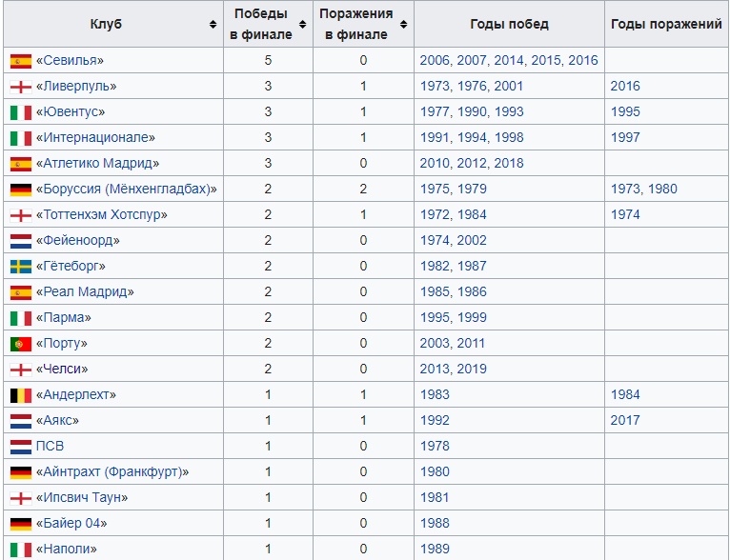Click the German flag beside «Боруссия (Мёнхенгладбах)»
Viewport: 730px width, 560px height.
[21, 190]
